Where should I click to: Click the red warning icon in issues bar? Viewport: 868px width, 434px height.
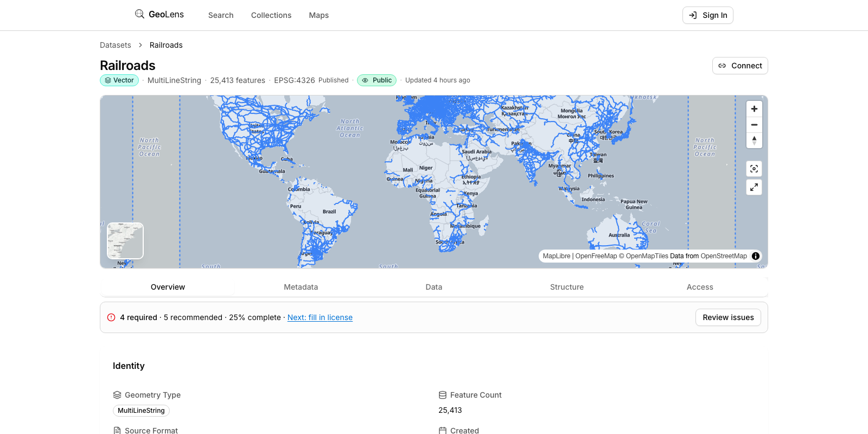pyautogui.click(x=111, y=317)
